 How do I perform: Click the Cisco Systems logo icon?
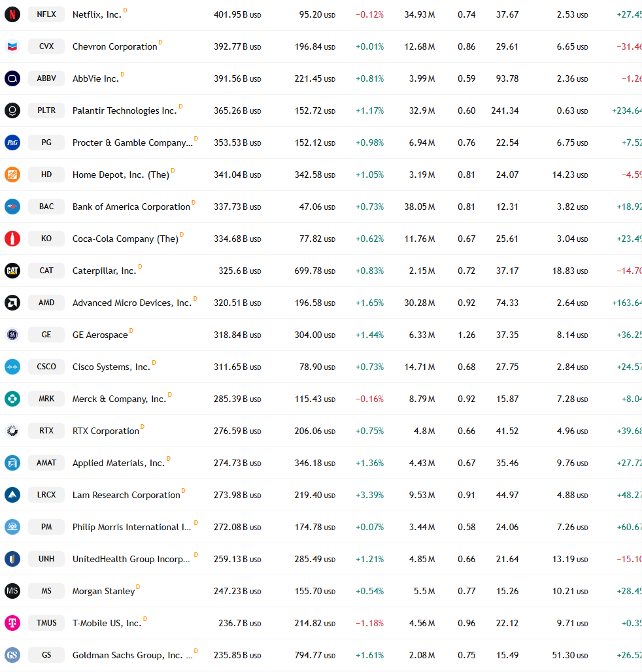(x=12, y=367)
